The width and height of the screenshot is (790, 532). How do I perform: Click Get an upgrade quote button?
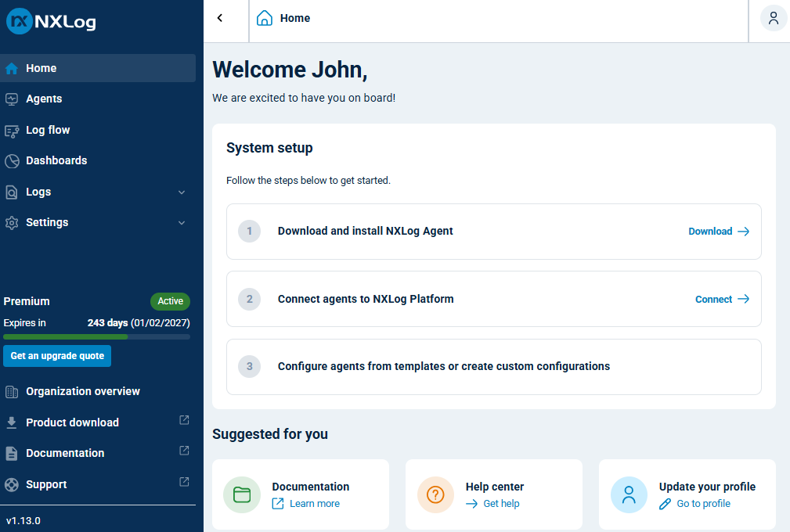(x=57, y=356)
